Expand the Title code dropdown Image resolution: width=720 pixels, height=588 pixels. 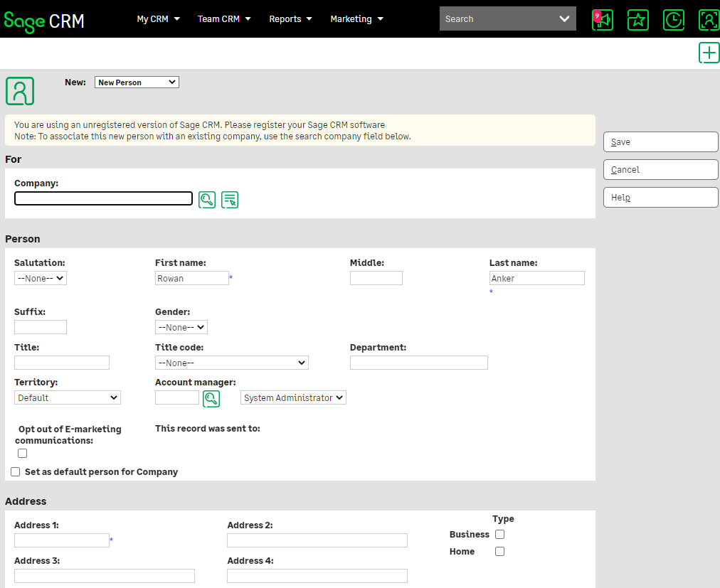point(231,363)
